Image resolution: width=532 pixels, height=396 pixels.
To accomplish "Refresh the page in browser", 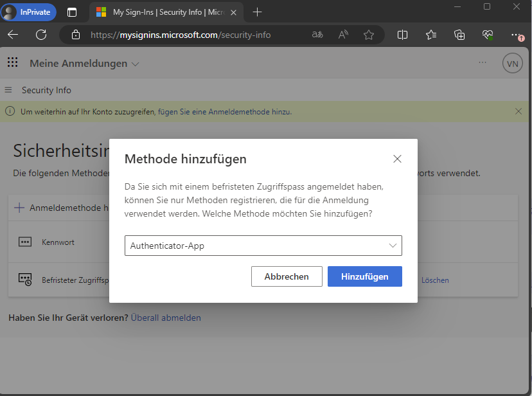I will tap(41, 35).
